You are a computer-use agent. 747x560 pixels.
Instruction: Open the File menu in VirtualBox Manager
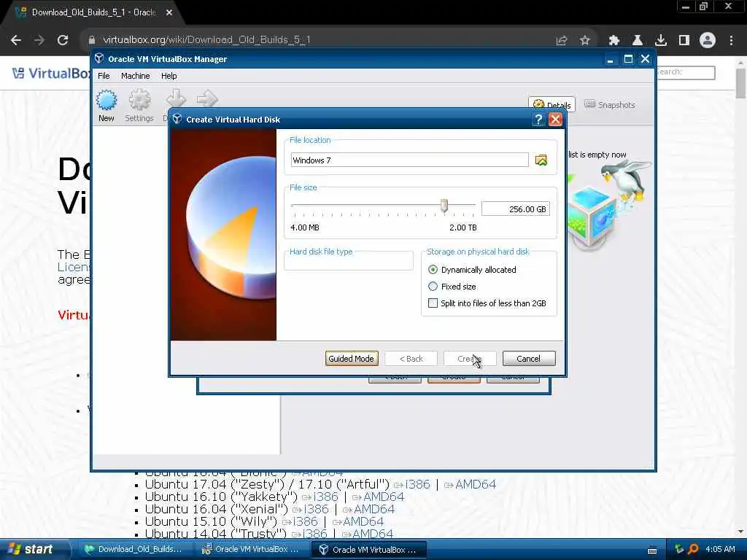click(x=104, y=76)
